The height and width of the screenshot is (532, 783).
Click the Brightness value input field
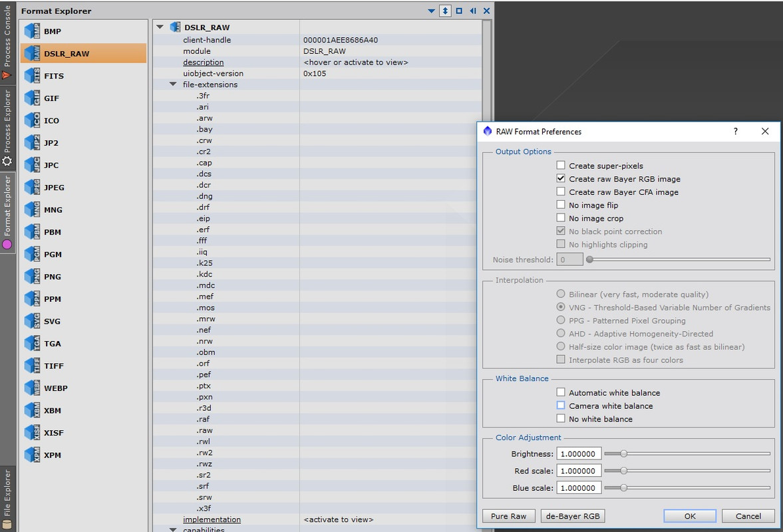(x=579, y=454)
